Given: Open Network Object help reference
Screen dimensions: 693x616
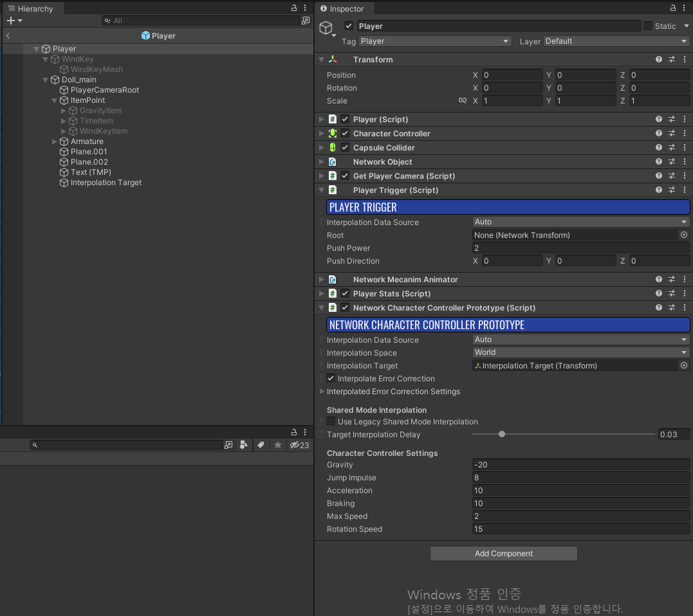Looking at the screenshot, I should tap(658, 161).
